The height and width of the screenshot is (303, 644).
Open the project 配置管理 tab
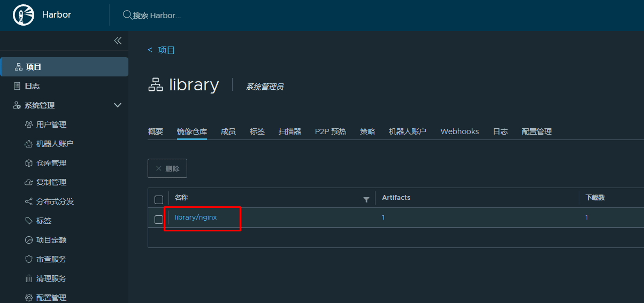[536, 131]
